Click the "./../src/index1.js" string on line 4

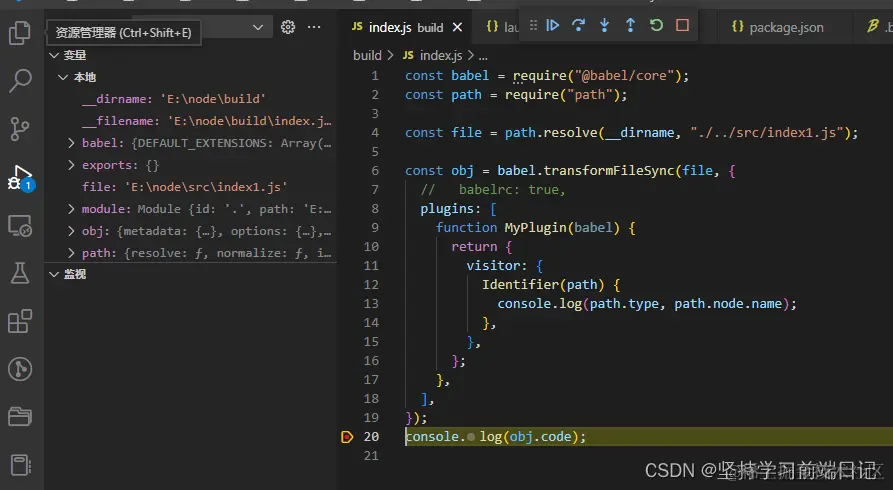[767, 133]
